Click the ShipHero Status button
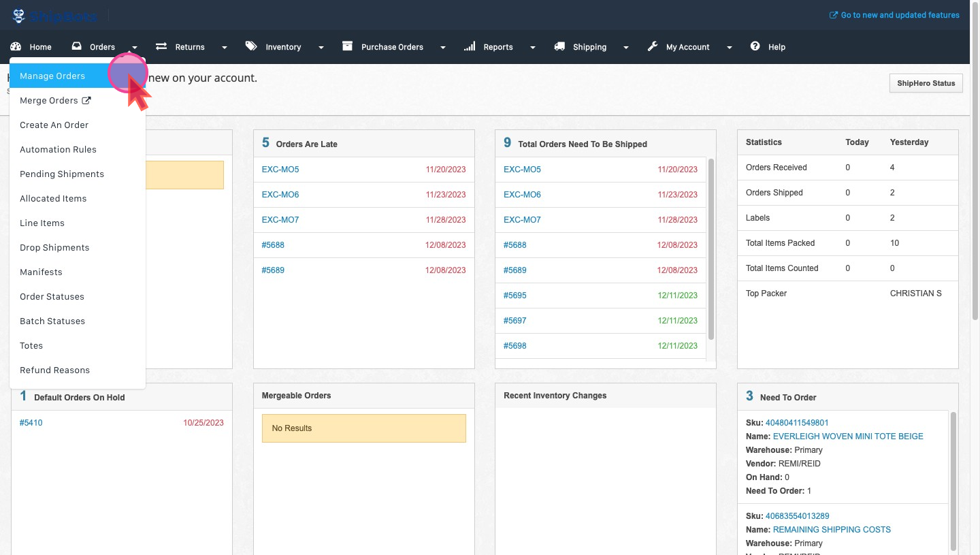 (x=926, y=83)
